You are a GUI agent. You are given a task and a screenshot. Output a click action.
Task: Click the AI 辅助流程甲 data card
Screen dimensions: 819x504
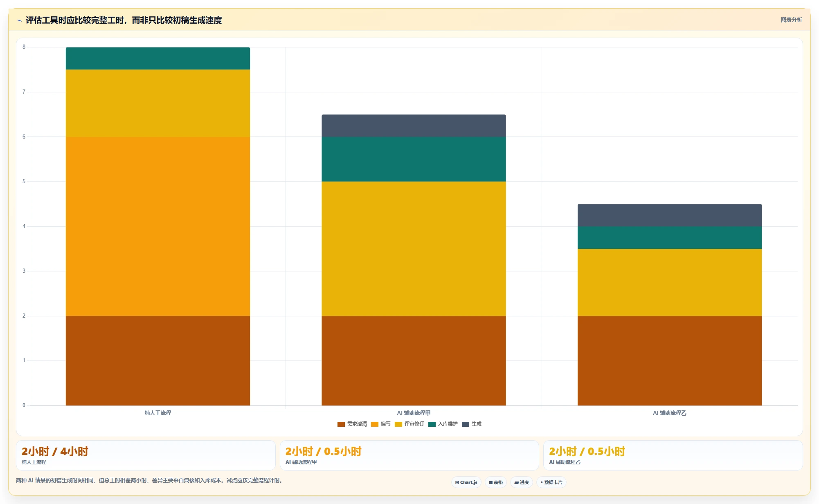(x=409, y=455)
